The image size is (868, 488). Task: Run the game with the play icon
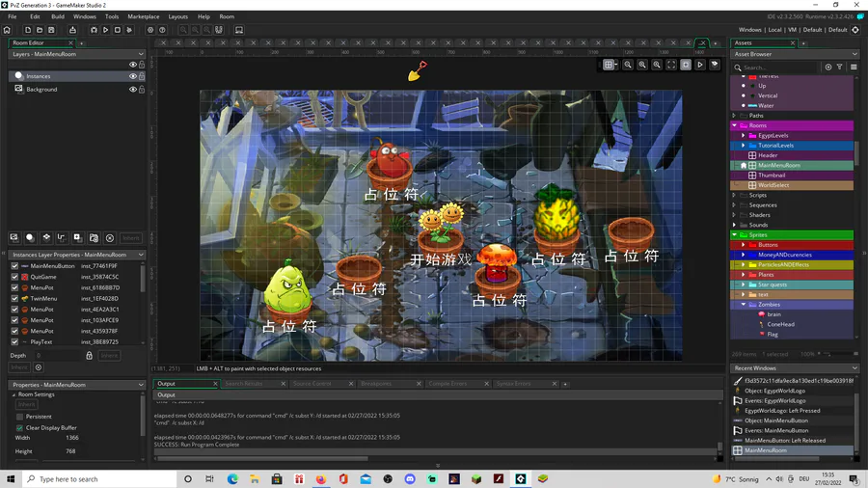105,30
